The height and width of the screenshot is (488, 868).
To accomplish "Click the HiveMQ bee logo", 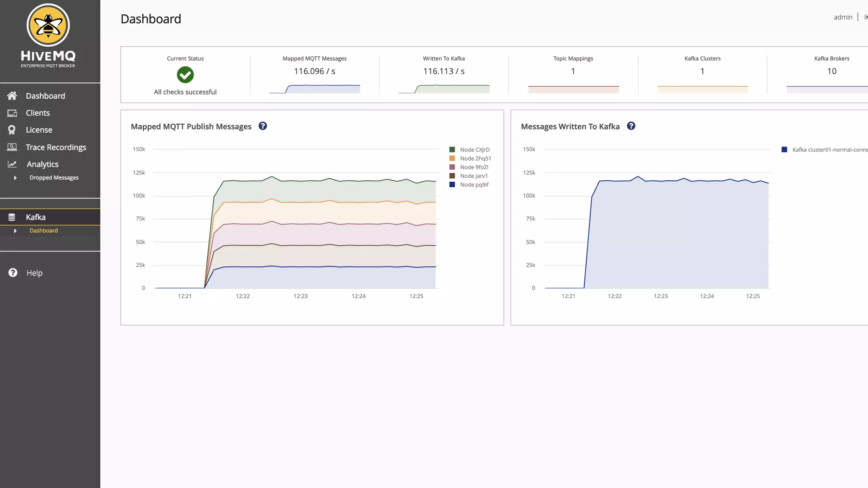I will tap(48, 25).
